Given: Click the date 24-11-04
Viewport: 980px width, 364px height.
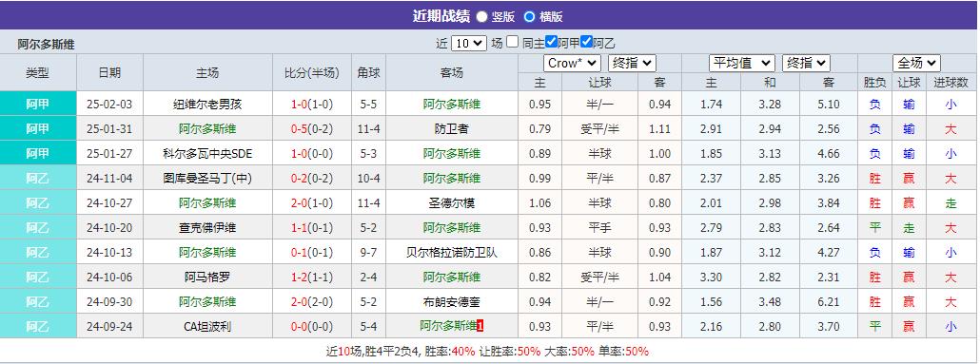Looking at the screenshot, I should pyautogui.click(x=110, y=179).
